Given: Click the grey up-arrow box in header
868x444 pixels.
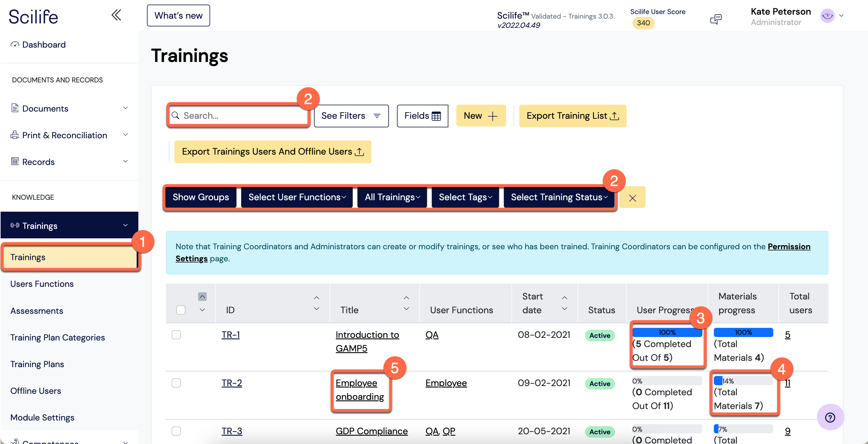Looking at the screenshot, I should pos(202,297).
